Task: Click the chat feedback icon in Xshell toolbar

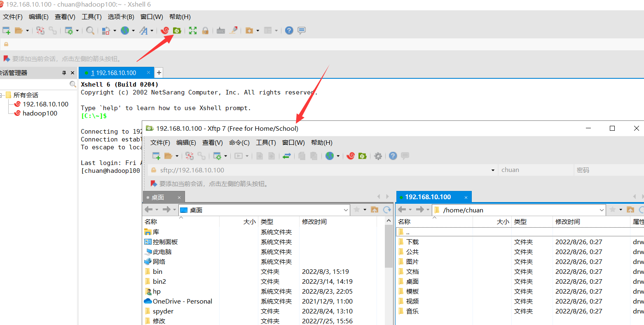Action: pos(302,31)
